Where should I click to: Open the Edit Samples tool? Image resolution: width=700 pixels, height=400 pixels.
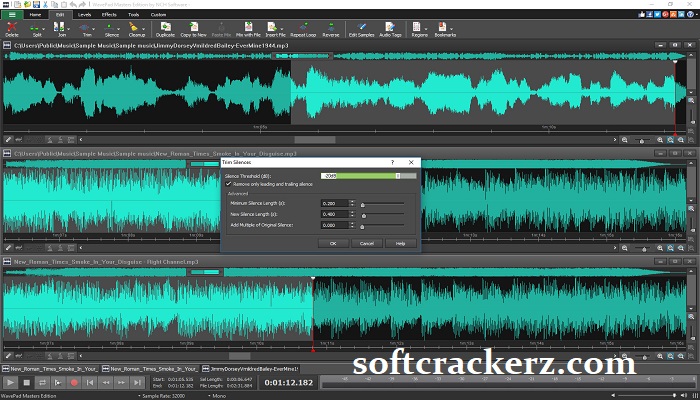361,29
